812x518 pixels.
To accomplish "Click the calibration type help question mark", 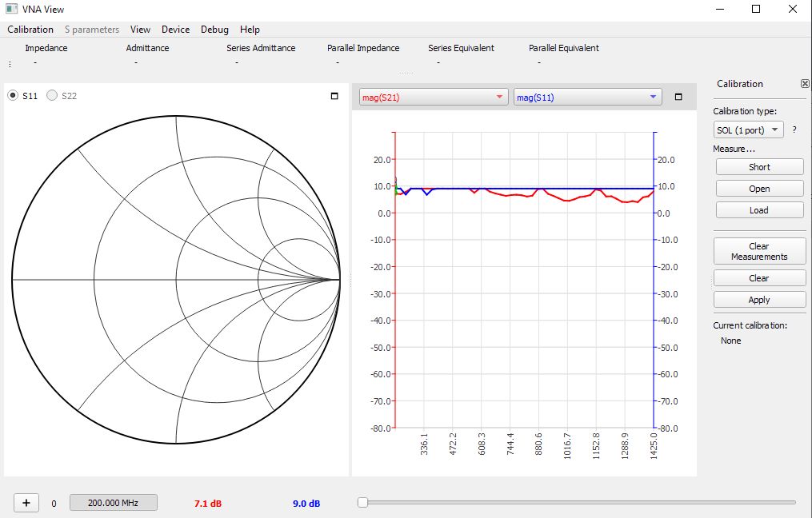I will [794, 129].
